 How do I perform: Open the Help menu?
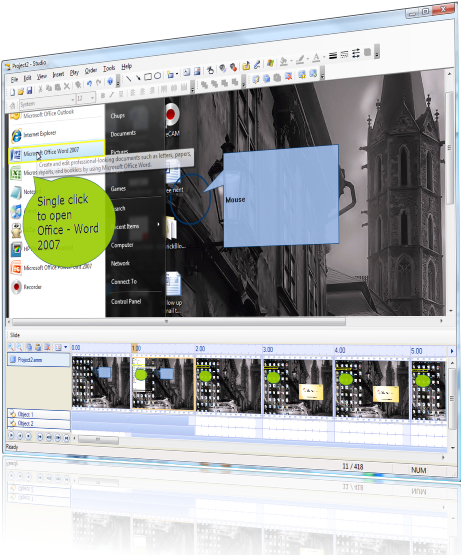(x=126, y=66)
